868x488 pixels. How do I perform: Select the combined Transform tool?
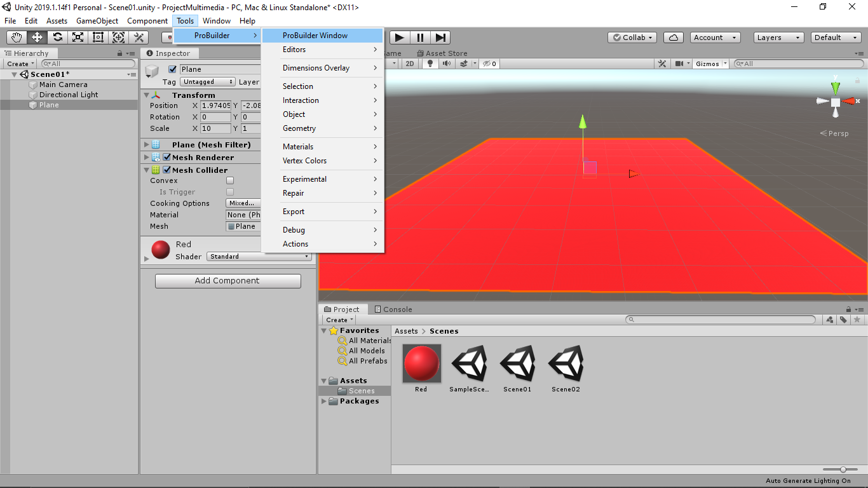(119, 37)
